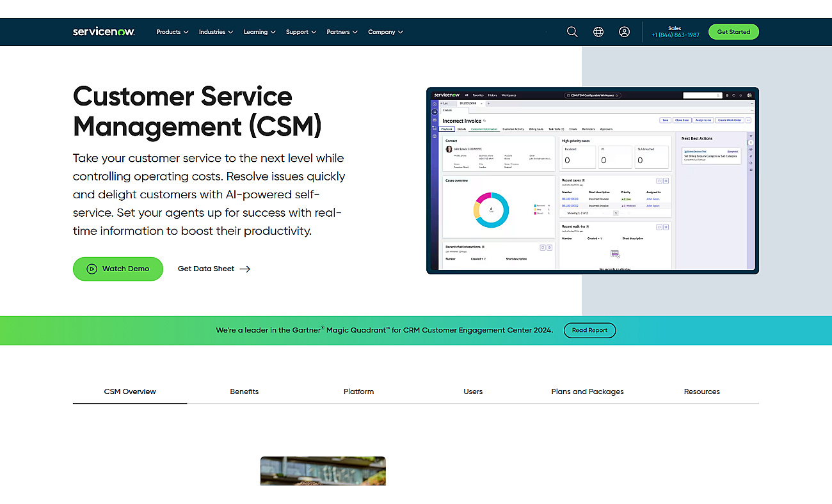Viewport: 832px width, 504px height.
Task: View the Plans and Packages tab
Action: pyautogui.click(x=588, y=391)
